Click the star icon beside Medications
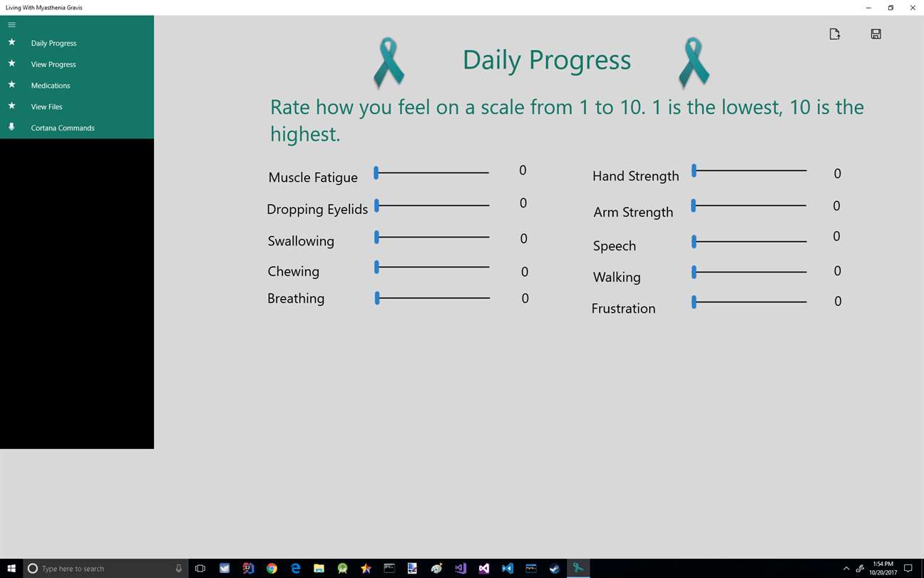This screenshot has width=924, height=578. 11,85
